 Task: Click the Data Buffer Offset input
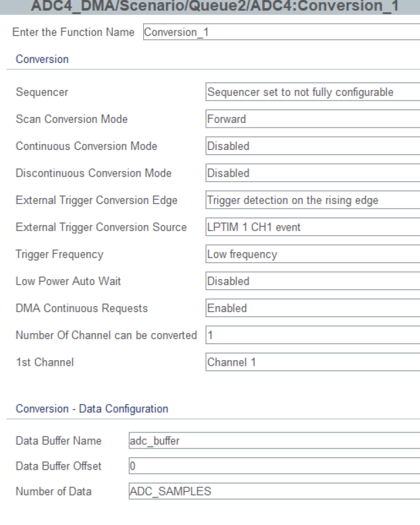(x=274, y=466)
